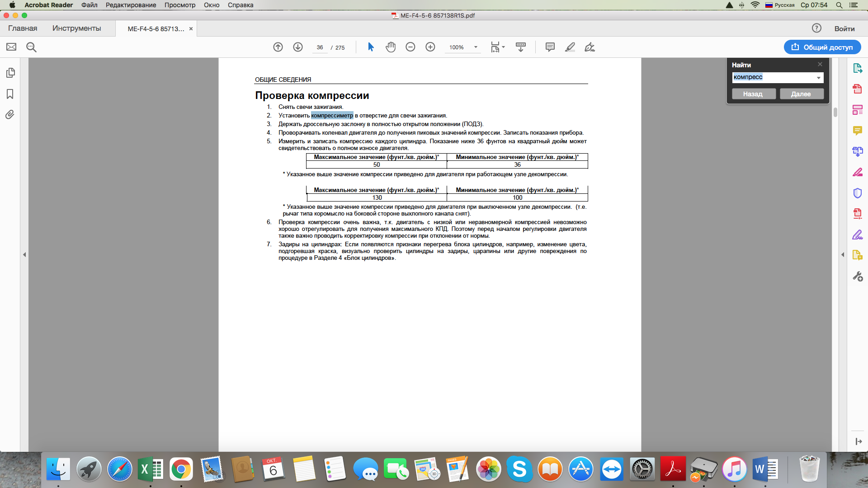Add a sticky note comment
The height and width of the screenshot is (488, 868).
550,47
